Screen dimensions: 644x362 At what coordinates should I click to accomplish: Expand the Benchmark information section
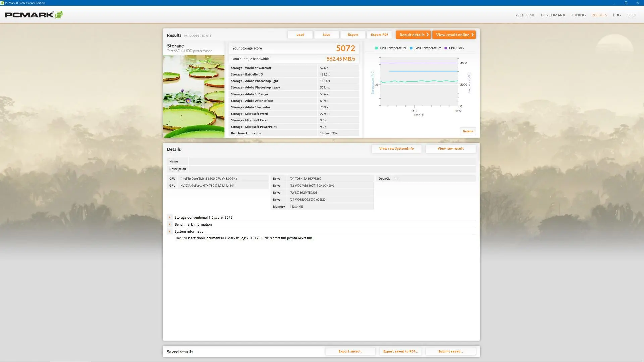click(x=170, y=224)
